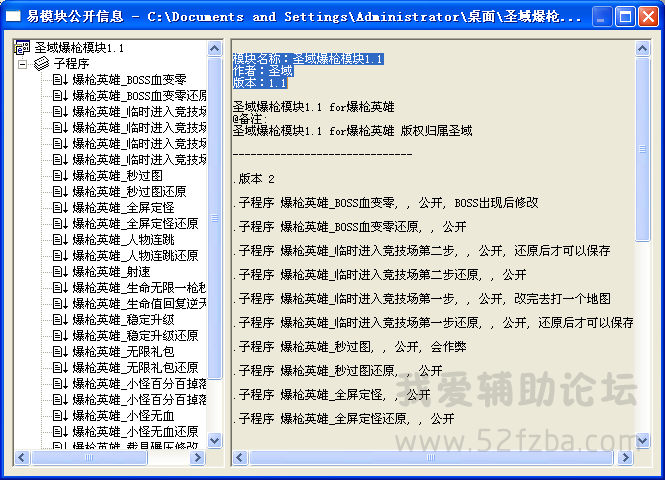Viewport: 665px width, 480px height.
Task: Select 爆枪英雄_人物连跳还原 in the tree
Action: (x=135, y=256)
